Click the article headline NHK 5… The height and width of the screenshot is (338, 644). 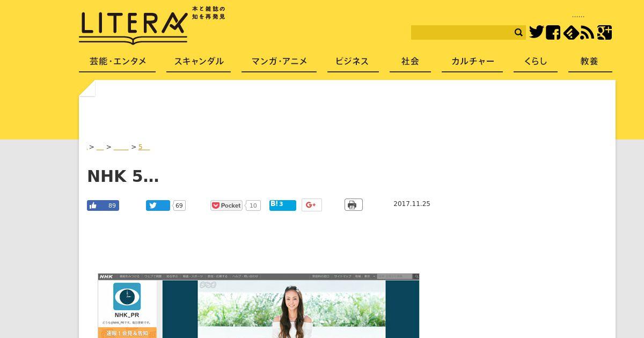[x=123, y=176]
